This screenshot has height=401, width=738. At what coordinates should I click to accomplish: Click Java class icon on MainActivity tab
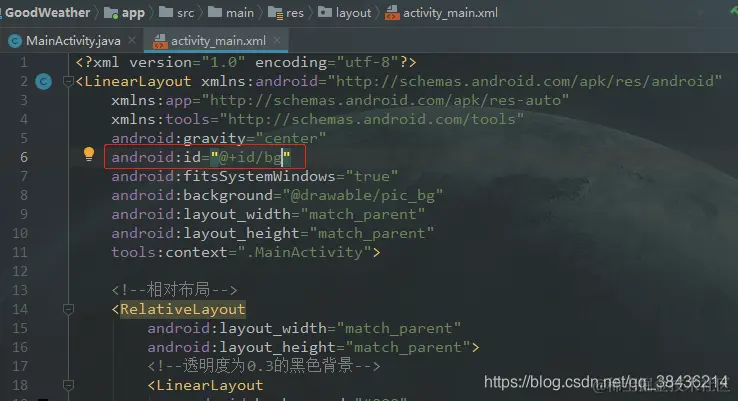click(15, 41)
